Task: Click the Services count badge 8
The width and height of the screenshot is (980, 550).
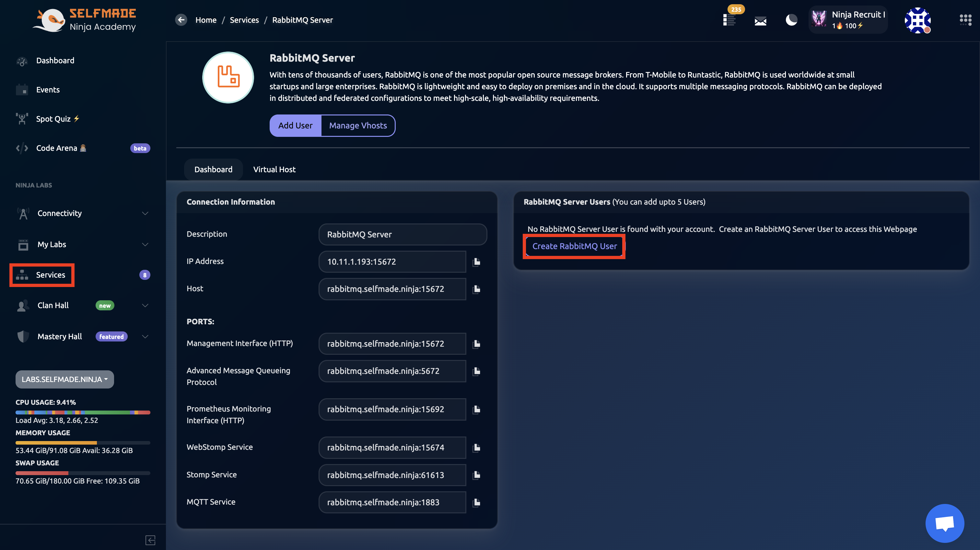Action: [145, 275]
